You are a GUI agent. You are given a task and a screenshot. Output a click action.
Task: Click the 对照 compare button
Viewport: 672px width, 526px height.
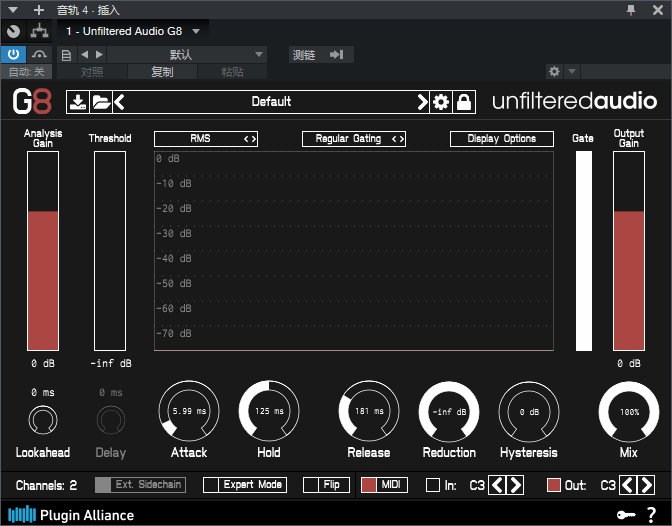click(92, 72)
